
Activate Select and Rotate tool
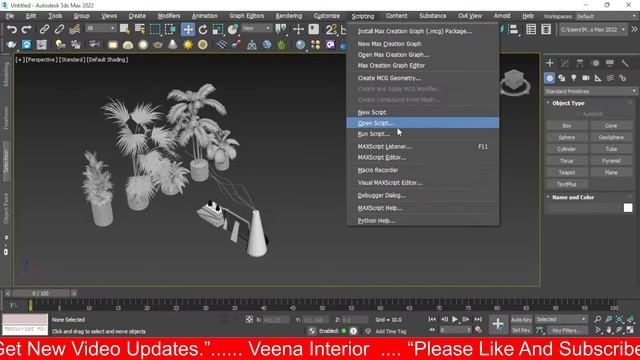(x=203, y=29)
